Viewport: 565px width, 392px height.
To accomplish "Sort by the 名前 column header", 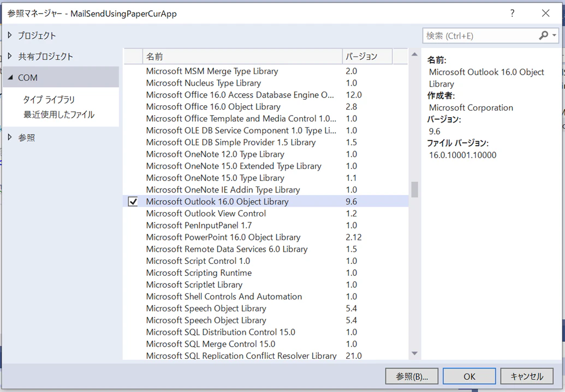I will 242,57.
